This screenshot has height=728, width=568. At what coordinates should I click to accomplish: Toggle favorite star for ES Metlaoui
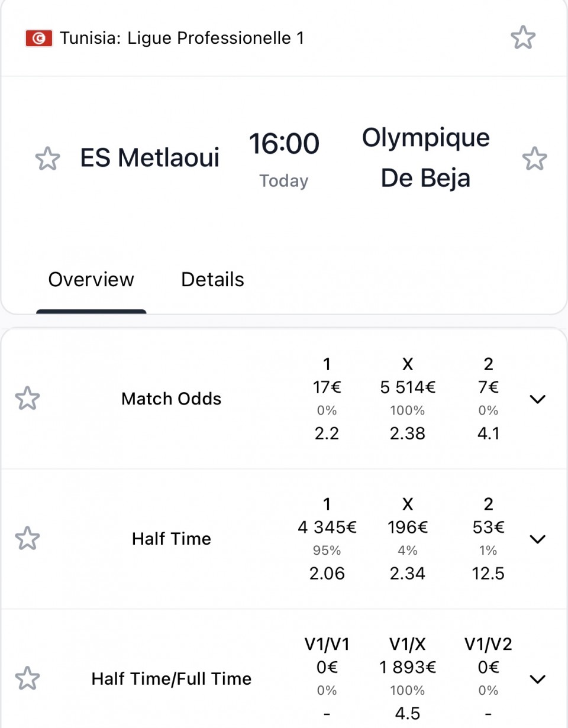pos(47,158)
